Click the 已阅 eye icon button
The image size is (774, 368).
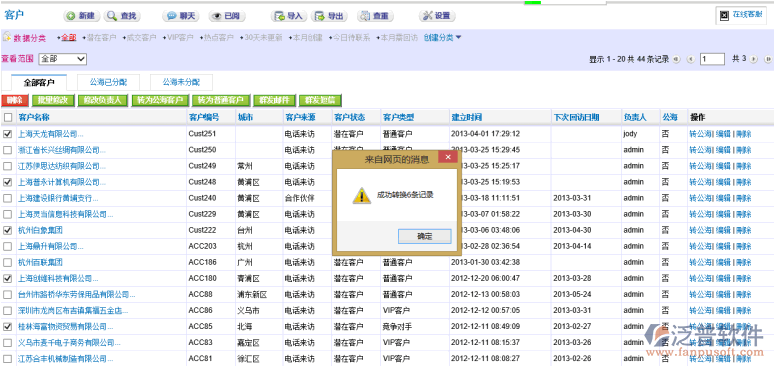pos(227,16)
